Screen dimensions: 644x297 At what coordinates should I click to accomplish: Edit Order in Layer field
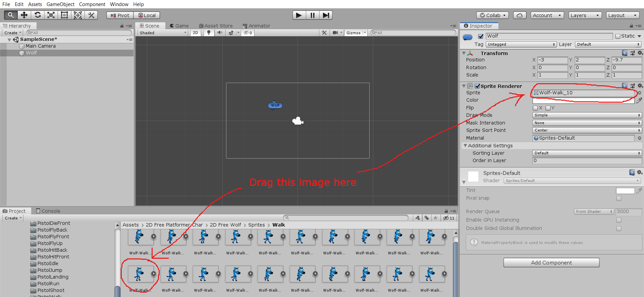(587, 160)
